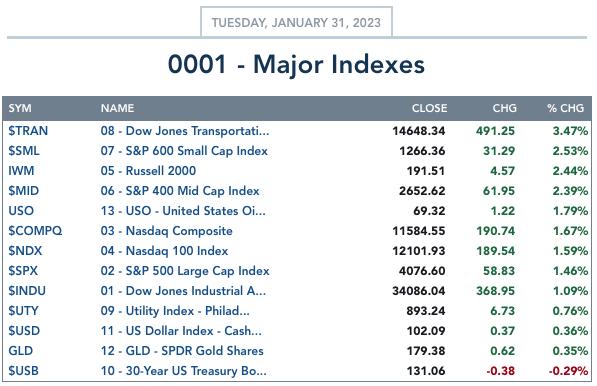Viewport: 597px width, 386px height.
Task: Click USO symbol in table
Action: pyautogui.click(x=21, y=211)
